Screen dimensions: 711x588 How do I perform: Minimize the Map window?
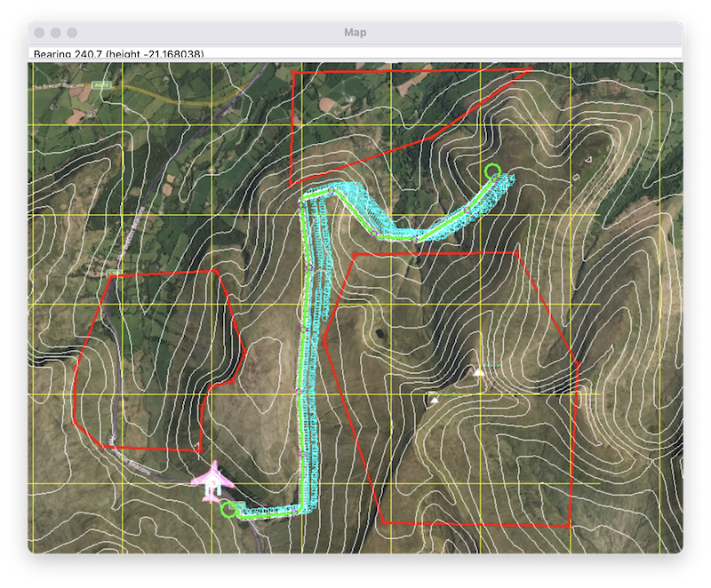click(x=56, y=33)
